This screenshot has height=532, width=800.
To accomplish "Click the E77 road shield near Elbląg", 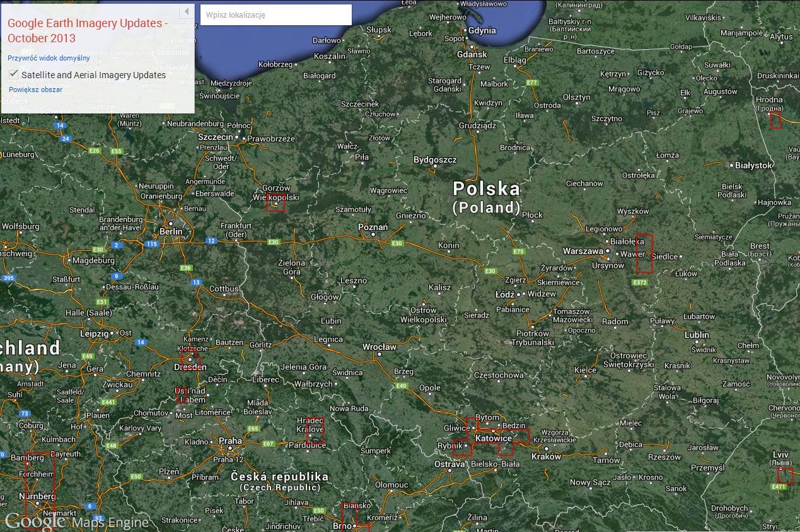I will click(x=533, y=83).
